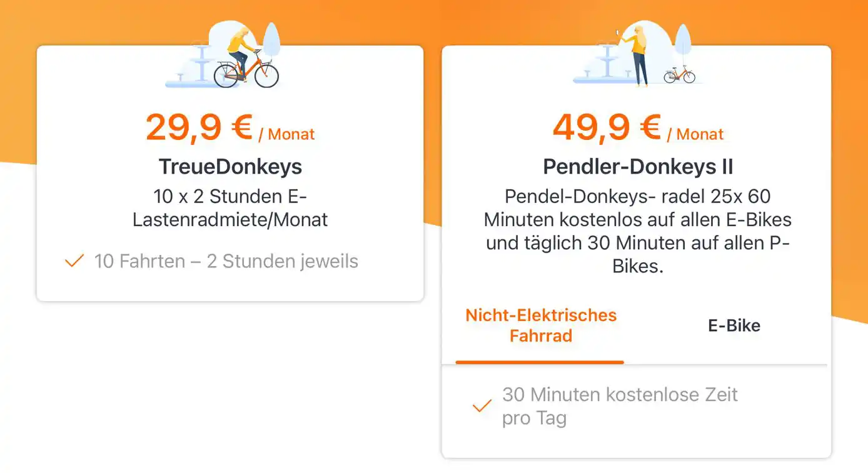Switch to the E-Bike tab
The image size is (868, 473).
[734, 325]
